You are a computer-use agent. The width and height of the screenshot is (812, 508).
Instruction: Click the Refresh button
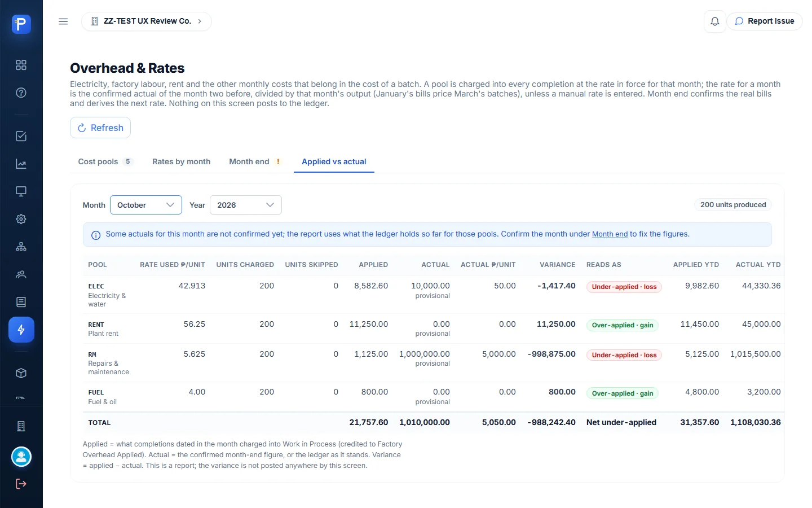coord(100,128)
